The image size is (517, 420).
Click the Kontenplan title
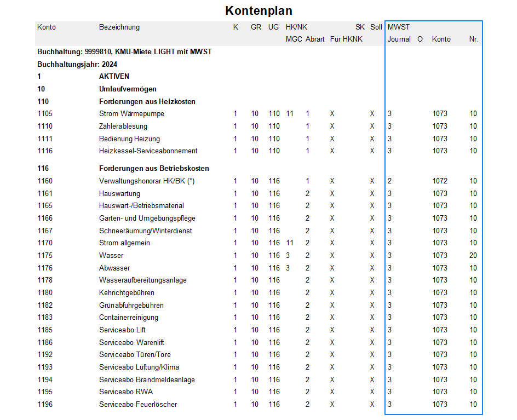pos(258,10)
